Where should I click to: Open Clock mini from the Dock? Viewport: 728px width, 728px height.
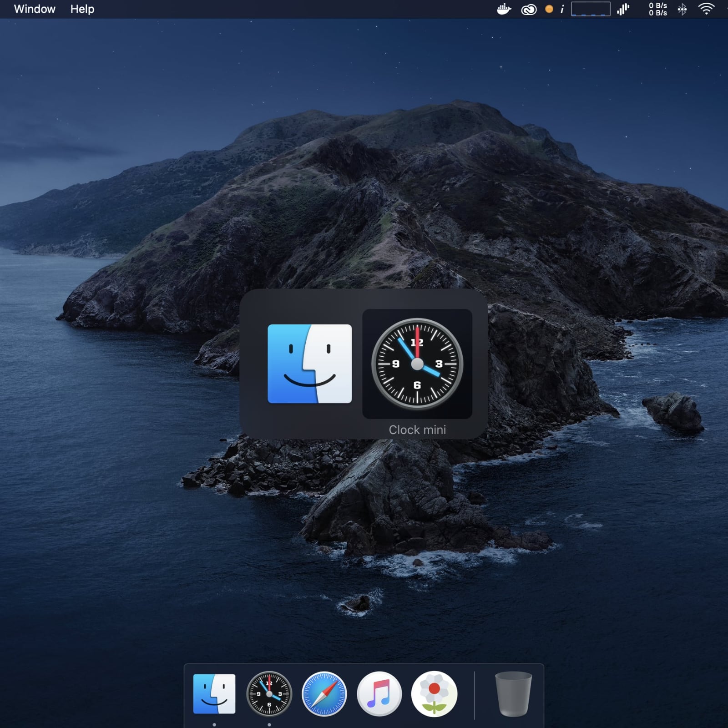point(269,694)
